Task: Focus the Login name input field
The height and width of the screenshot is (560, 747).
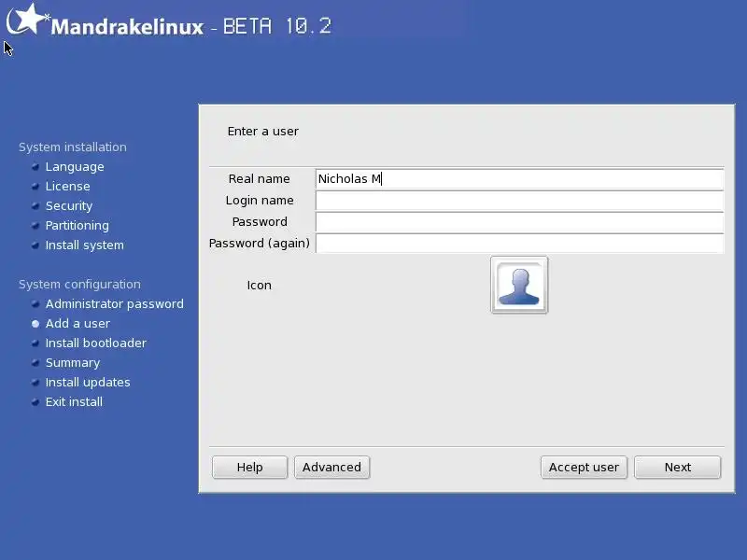Action: pos(519,201)
